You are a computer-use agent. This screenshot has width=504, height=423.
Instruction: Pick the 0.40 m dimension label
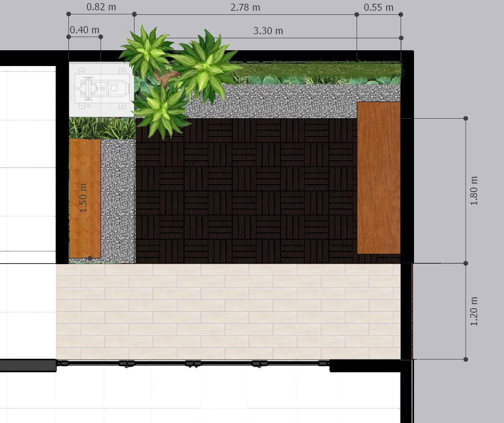(x=85, y=30)
